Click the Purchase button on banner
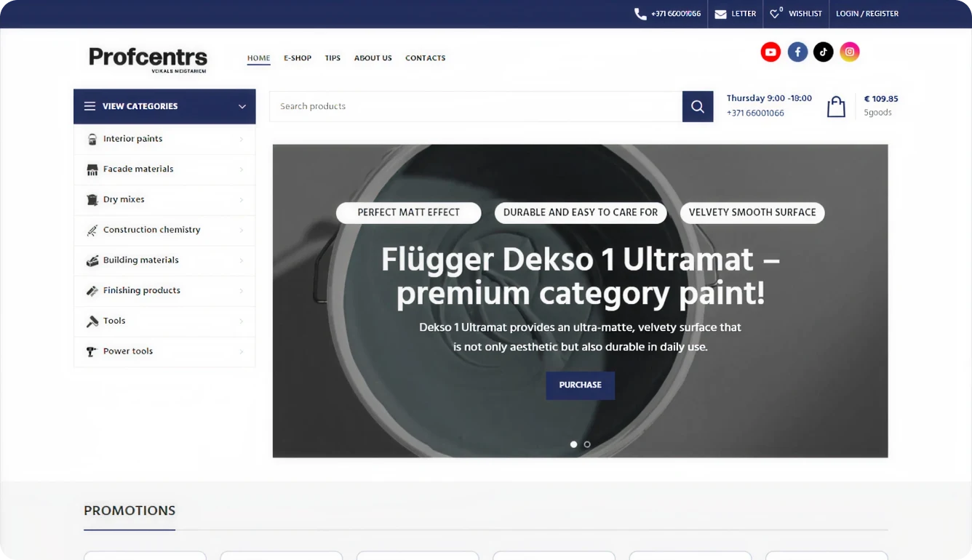The width and height of the screenshot is (972, 560). pyautogui.click(x=581, y=385)
